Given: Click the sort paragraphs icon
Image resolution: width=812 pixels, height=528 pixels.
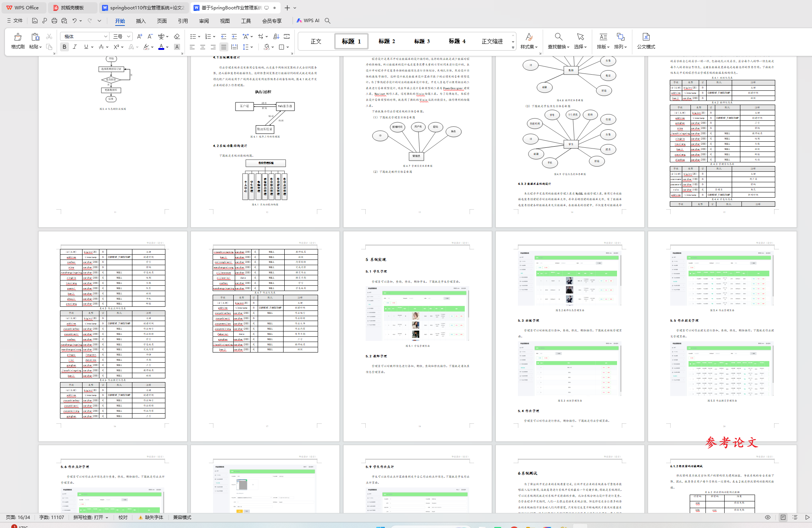Looking at the screenshot, I should coord(276,36).
